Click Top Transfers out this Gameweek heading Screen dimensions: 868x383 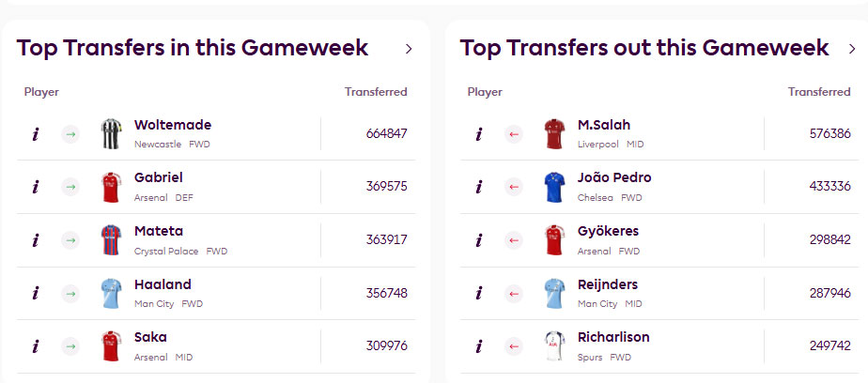tap(644, 48)
